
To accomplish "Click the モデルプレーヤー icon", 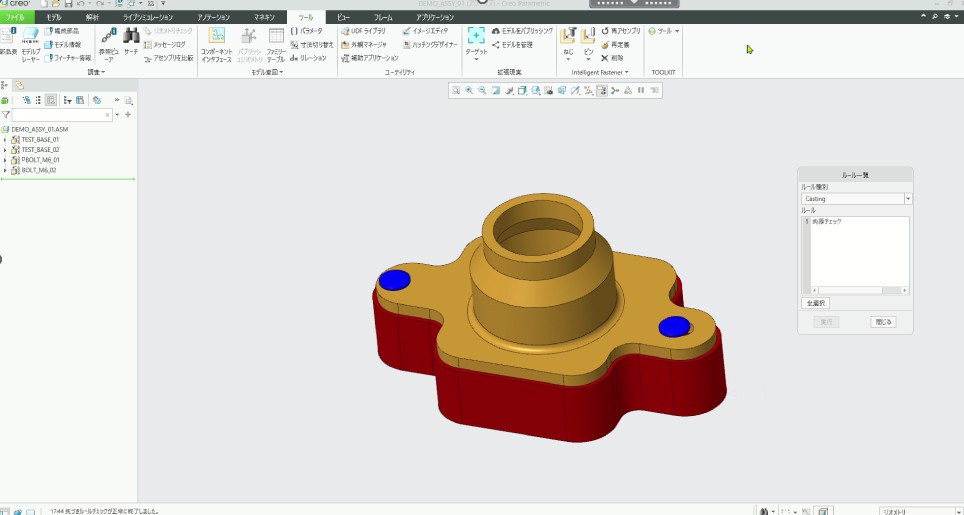I will (x=31, y=46).
